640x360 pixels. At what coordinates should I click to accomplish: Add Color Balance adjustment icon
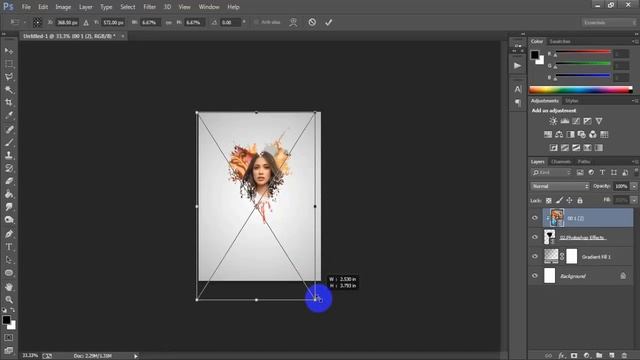[x=559, y=134]
